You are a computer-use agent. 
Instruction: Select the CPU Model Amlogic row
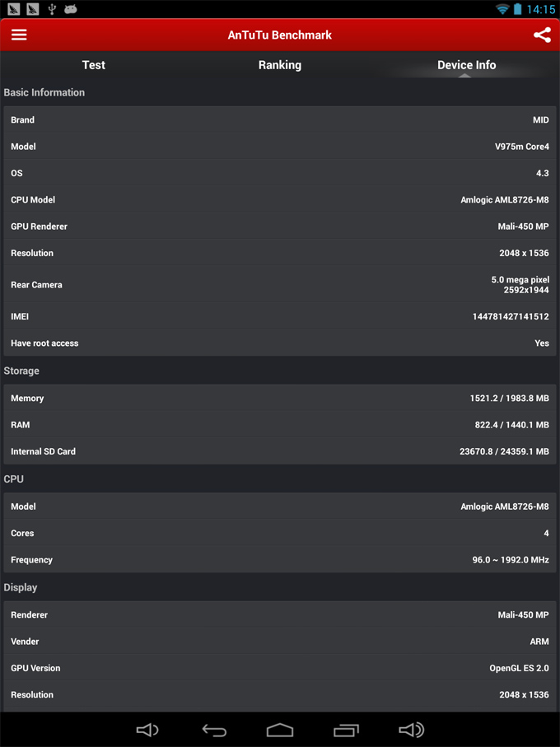click(x=280, y=199)
